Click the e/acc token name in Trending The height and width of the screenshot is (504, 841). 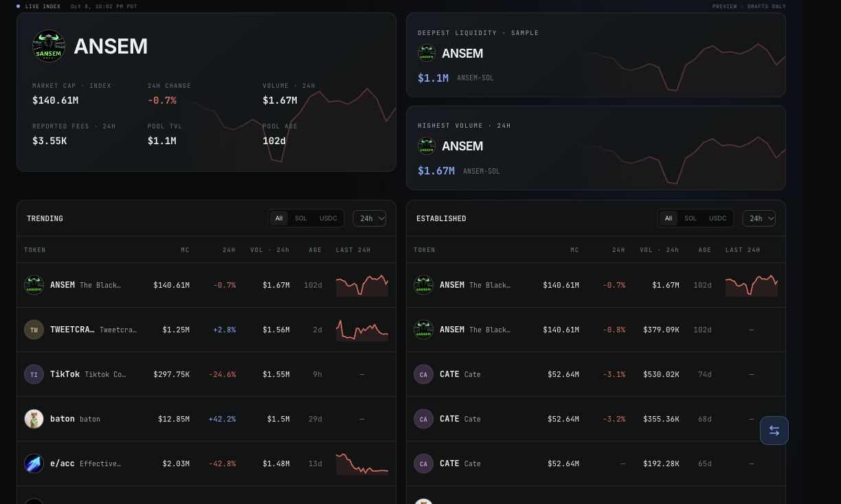(63, 463)
